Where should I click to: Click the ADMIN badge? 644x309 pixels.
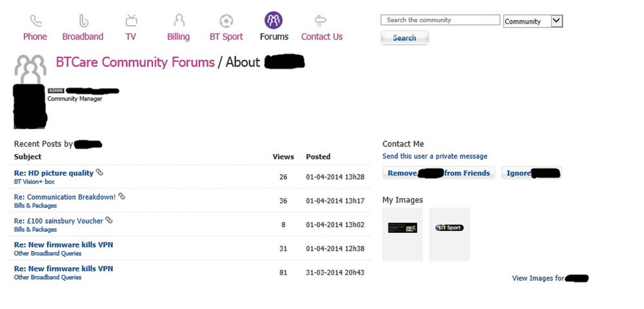point(56,91)
